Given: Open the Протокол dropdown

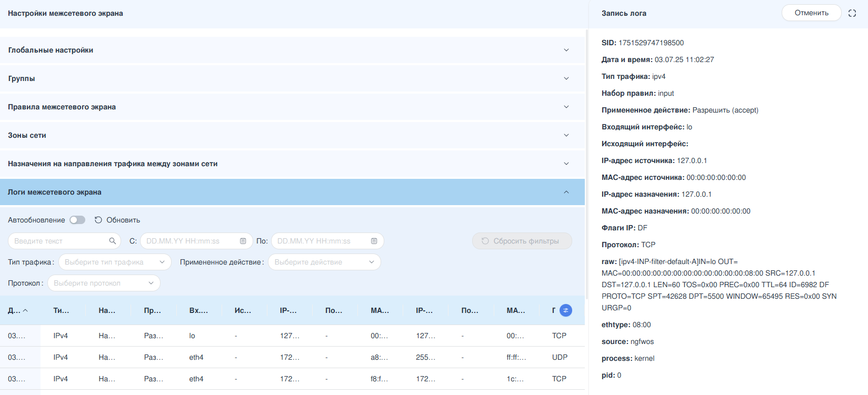Looking at the screenshot, I should [104, 283].
